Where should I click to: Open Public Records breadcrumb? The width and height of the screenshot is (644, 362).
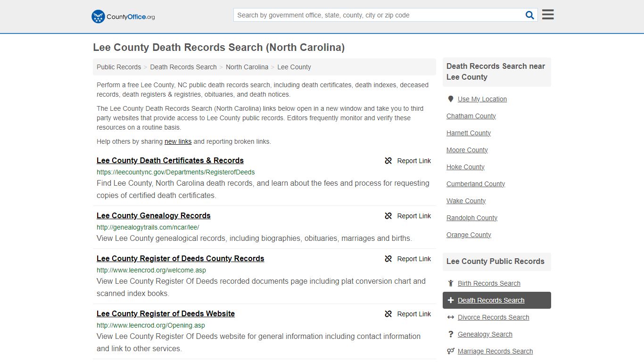pos(119,67)
